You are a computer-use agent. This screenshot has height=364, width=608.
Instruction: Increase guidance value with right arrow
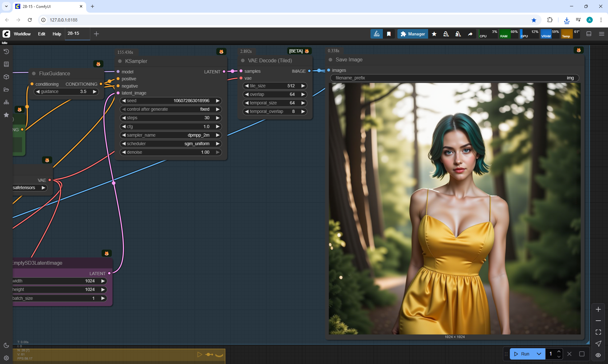tap(94, 91)
